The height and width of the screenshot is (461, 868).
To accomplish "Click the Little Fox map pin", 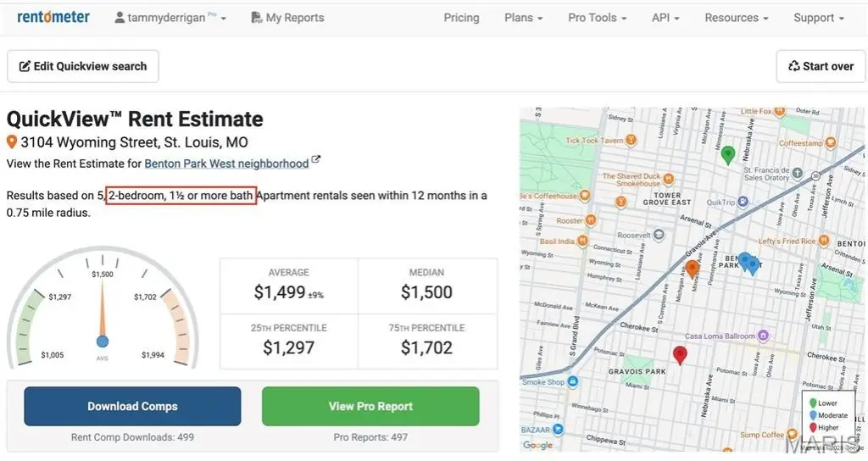I will pos(780,111).
